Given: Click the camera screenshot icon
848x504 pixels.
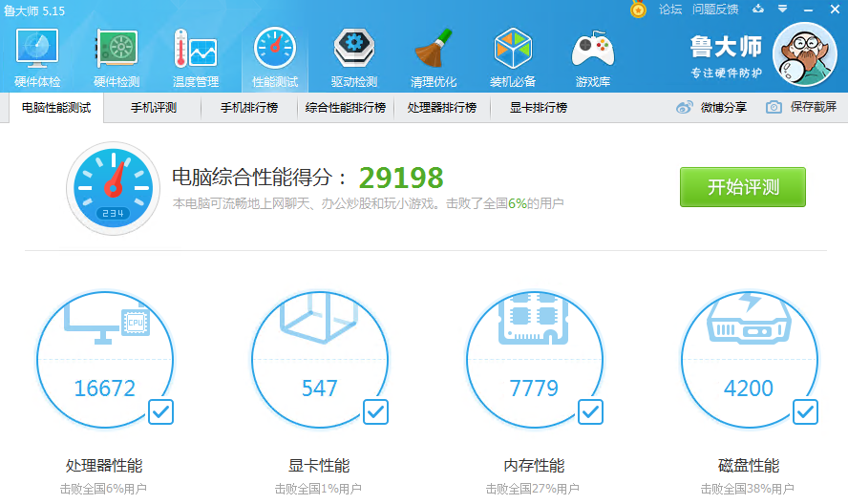Looking at the screenshot, I should tap(774, 107).
